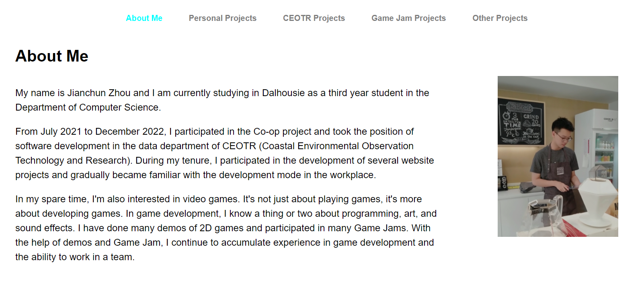
Task: Click the 'sound effects.' text in last paragraph
Action: click(45, 228)
